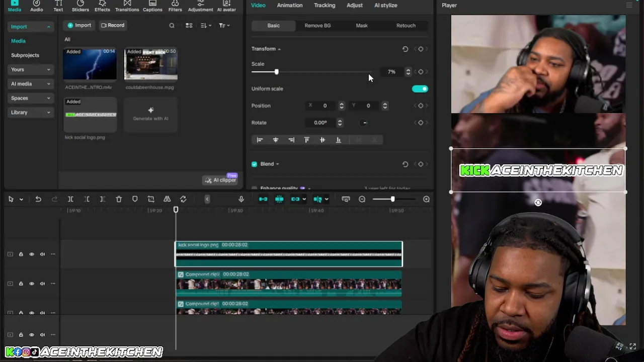Collapse the Import section in sidebar
The image size is (644, 362).
coord(49,27)
